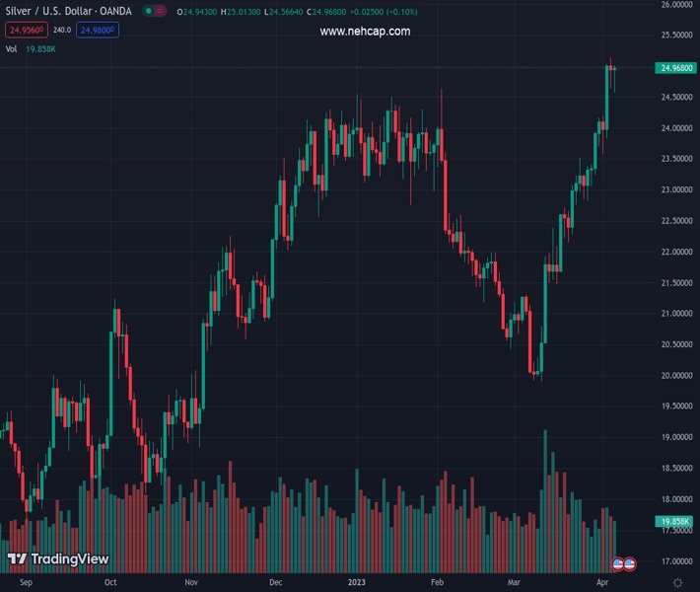700x592 pixels.
Task: Click the Apr label on time axis
Action: point(601,583)
